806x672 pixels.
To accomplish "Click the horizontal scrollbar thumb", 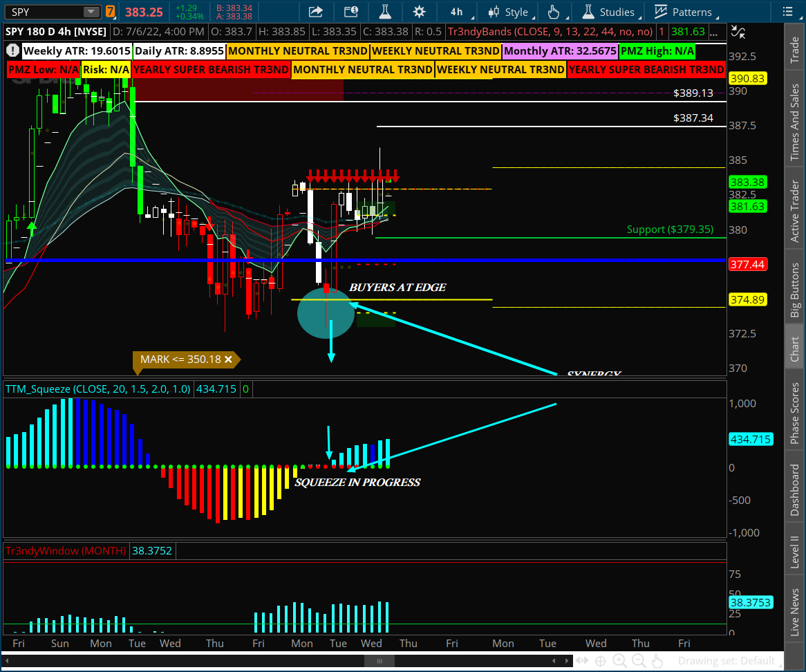I will (x=379, y=661).
